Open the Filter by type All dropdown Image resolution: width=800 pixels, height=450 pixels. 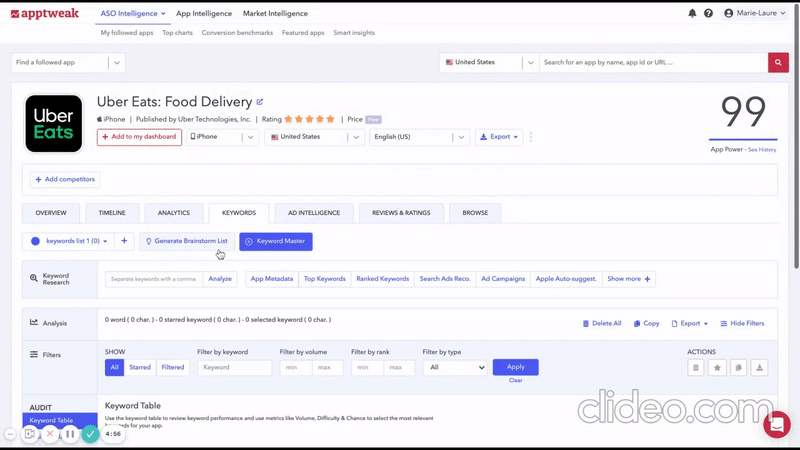(x=454, y=367)
